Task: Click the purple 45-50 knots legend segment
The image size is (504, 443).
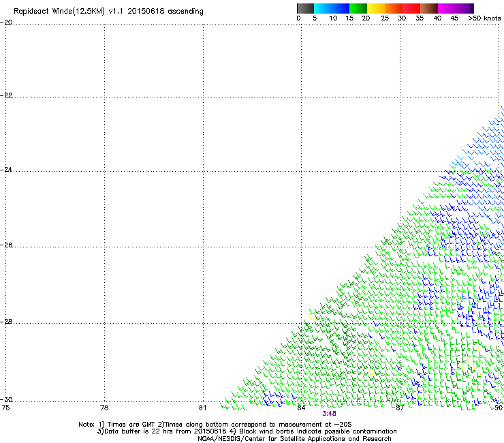Action: click(464, 8)
